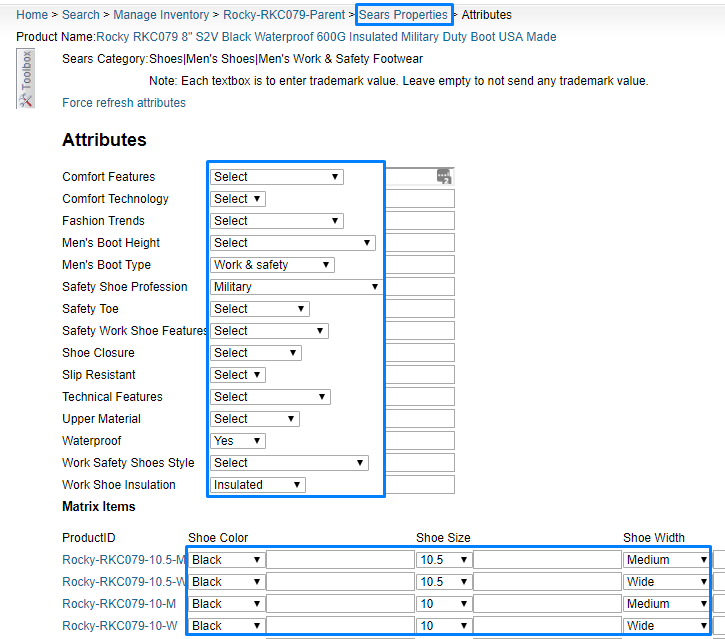Open Shoe Width dropdown for Rocky-RKC079-10-M
725x639 pixels.
(666, 604)
